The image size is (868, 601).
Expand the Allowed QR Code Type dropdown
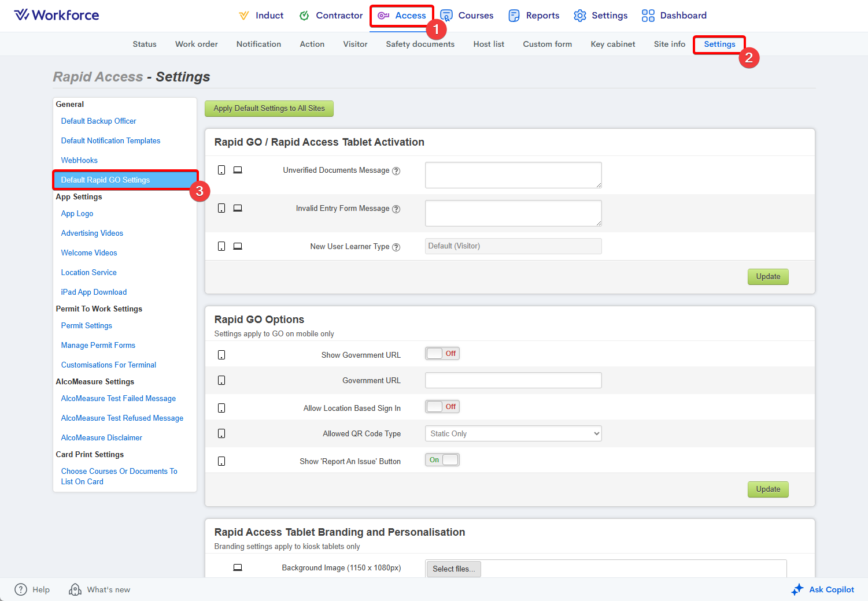click(513, 433)
